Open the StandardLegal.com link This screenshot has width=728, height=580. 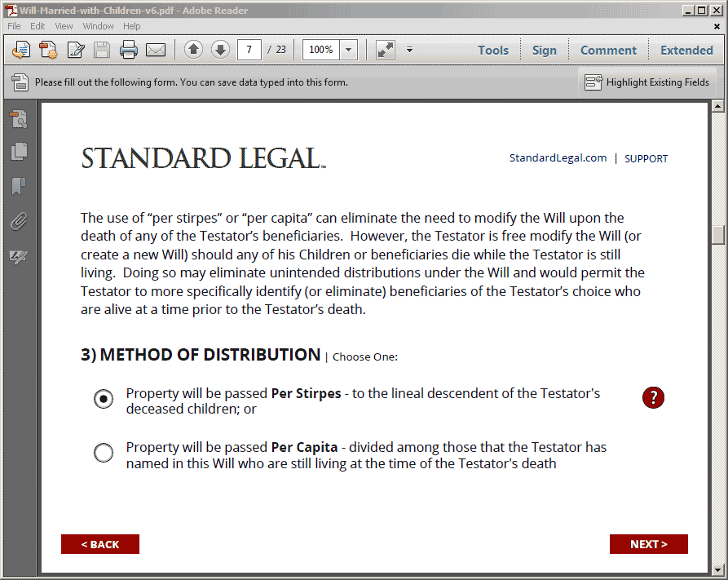click(x=558, y=158)
